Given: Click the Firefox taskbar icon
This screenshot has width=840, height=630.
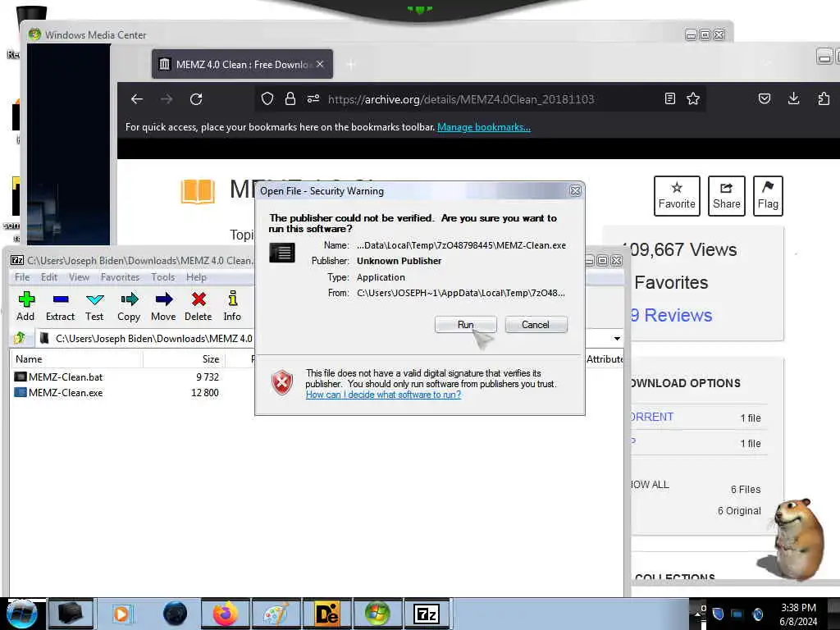Looking at the screenshot, I should coord(225,614).
